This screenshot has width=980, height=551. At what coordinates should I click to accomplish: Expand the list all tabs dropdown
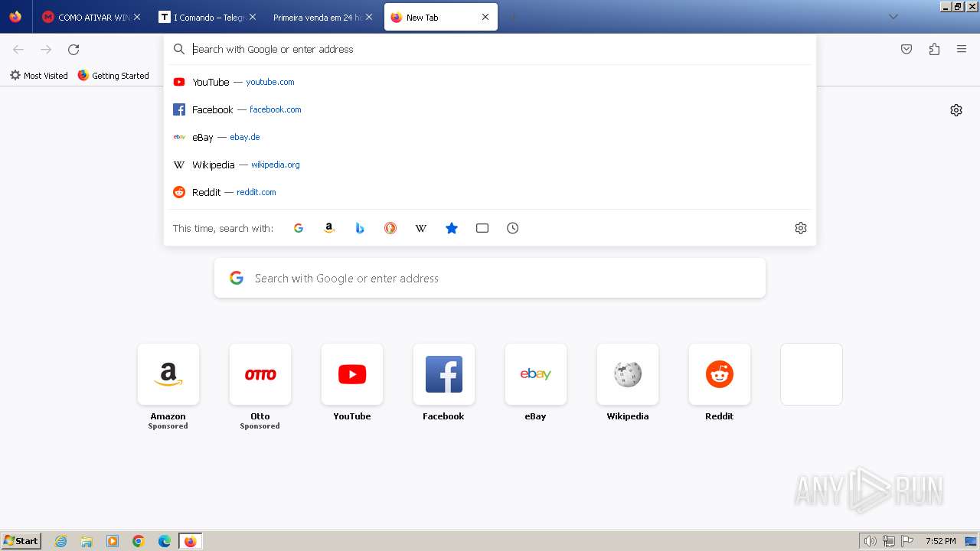click(893, 17)
